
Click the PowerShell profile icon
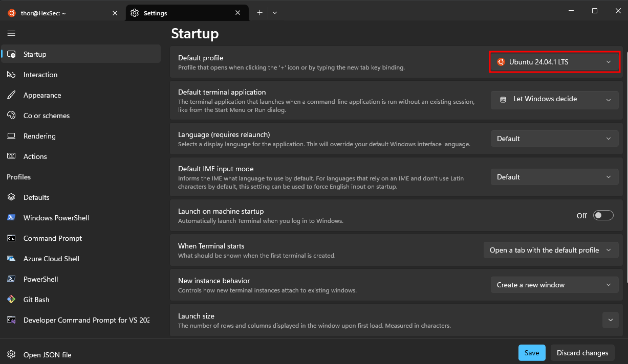coord(11,279)
